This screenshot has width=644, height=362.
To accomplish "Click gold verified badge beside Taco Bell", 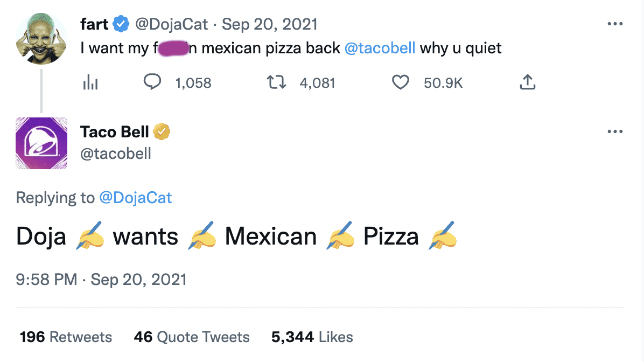I will click(x=162, y=131).
